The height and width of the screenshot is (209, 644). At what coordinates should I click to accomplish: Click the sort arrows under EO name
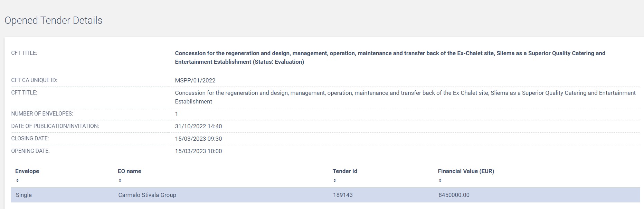(x=120, y=180)
